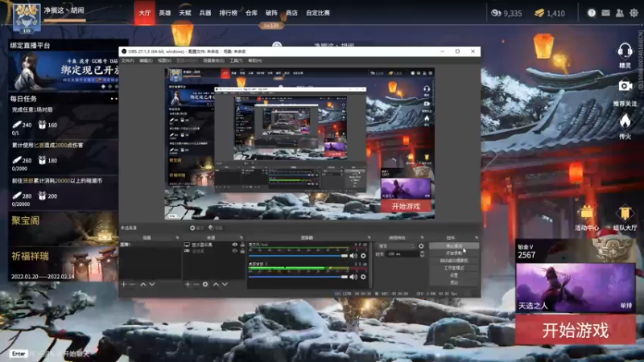Click 退出 in OBS controls
Viewport: 644px width, 362px height.
454,282
